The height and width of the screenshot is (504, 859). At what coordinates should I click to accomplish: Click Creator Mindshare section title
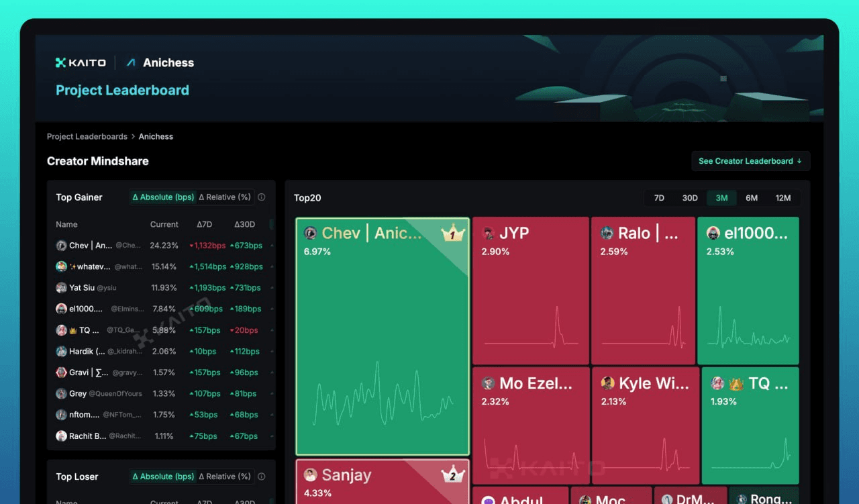pos(98,161)
